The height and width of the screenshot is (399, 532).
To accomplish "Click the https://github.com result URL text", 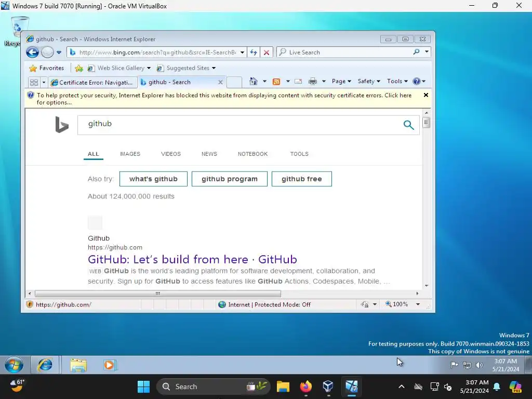I will (115, 247).
